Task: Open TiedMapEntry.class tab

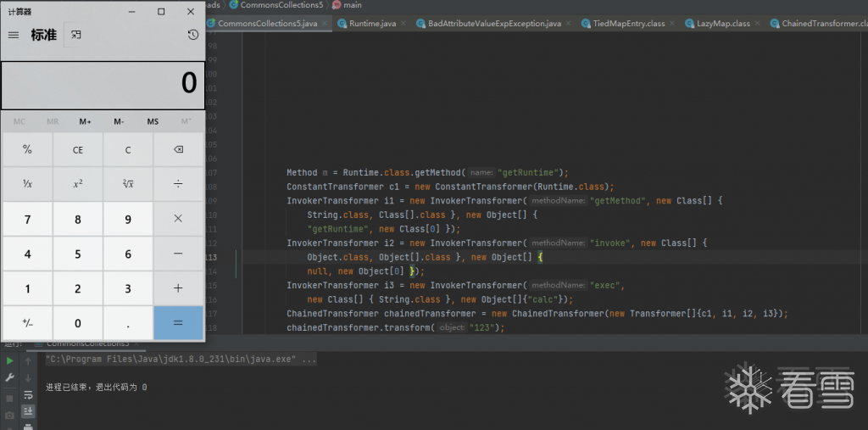Action: [628, 23]
